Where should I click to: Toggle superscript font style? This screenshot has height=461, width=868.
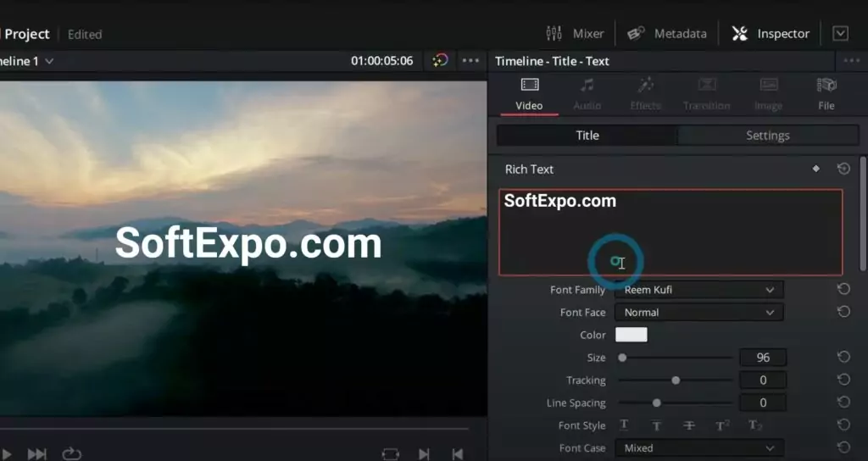tap(722, 425)
